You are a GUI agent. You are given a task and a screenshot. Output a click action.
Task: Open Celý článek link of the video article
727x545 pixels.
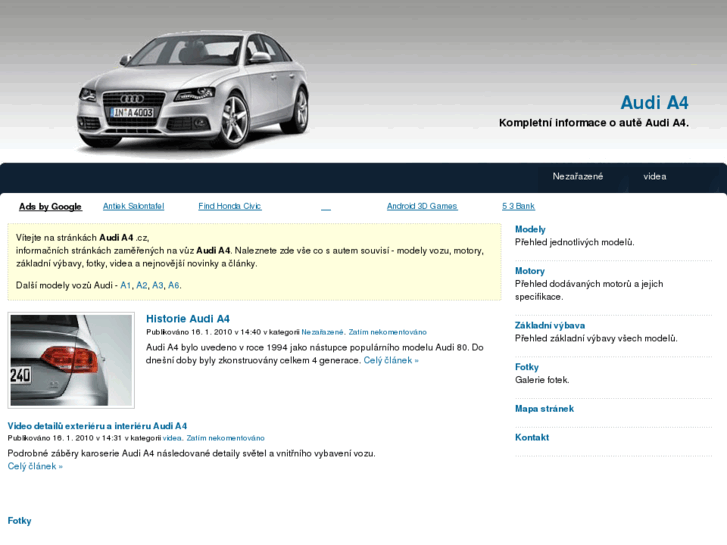click(35, 466)
